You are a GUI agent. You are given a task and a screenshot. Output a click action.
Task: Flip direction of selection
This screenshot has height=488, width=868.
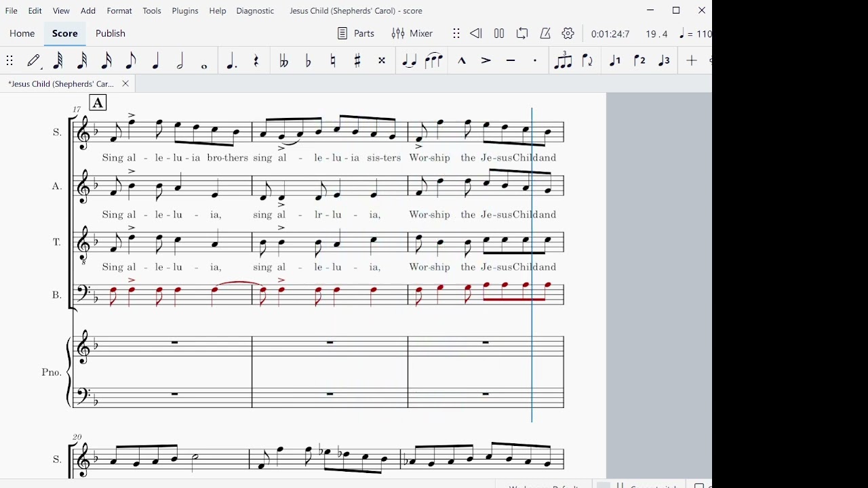tap(588, 61)
